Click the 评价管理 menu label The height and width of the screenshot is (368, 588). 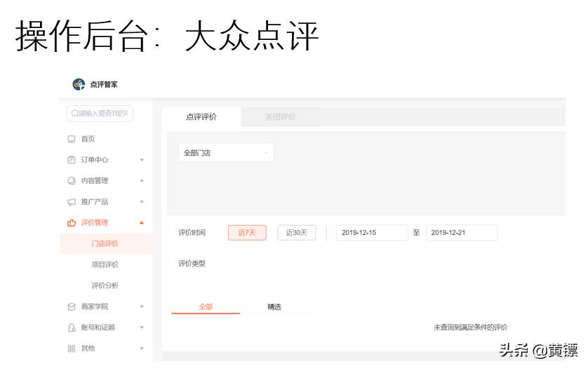[95, 223]
